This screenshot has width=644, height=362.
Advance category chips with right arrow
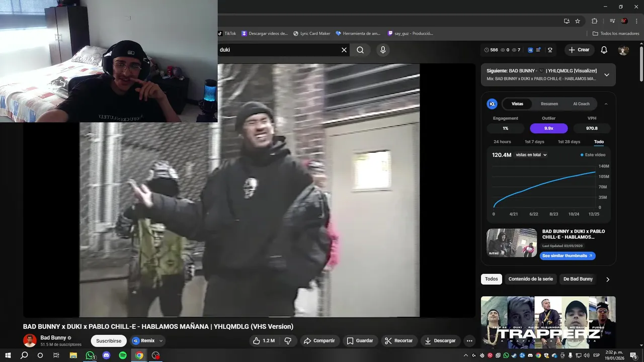(x=607, y=279)
